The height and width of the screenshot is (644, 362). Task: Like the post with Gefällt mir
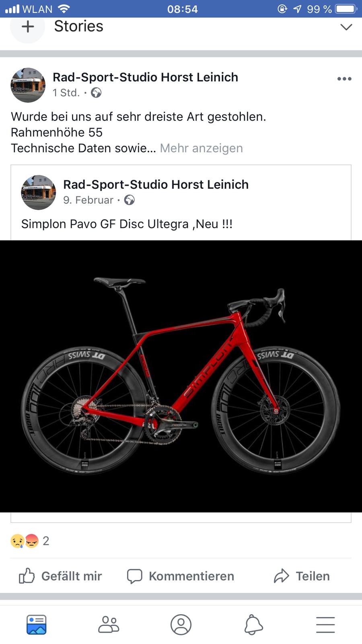(60, 576)
